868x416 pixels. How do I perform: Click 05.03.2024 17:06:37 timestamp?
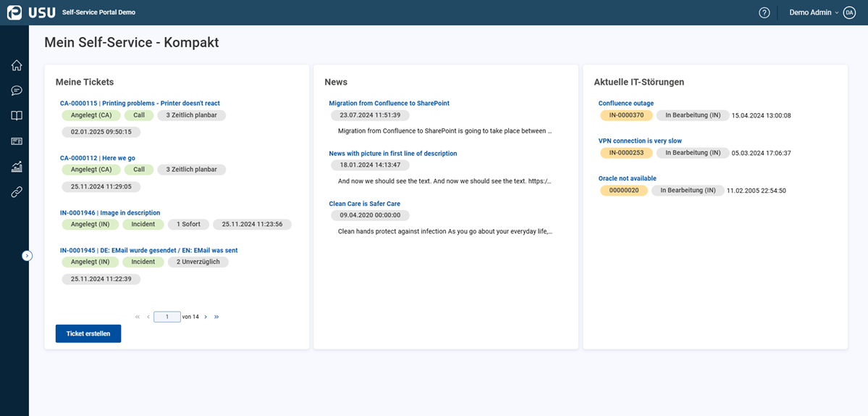point(761,154)
